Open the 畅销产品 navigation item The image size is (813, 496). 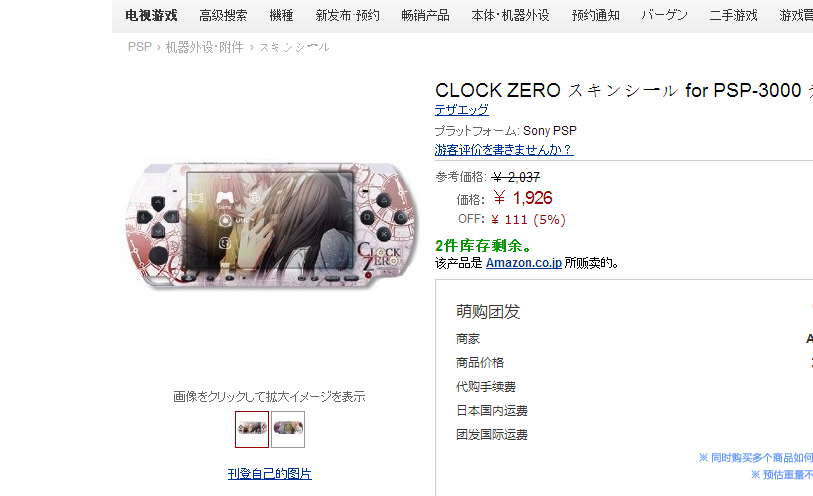coord(425,16)
